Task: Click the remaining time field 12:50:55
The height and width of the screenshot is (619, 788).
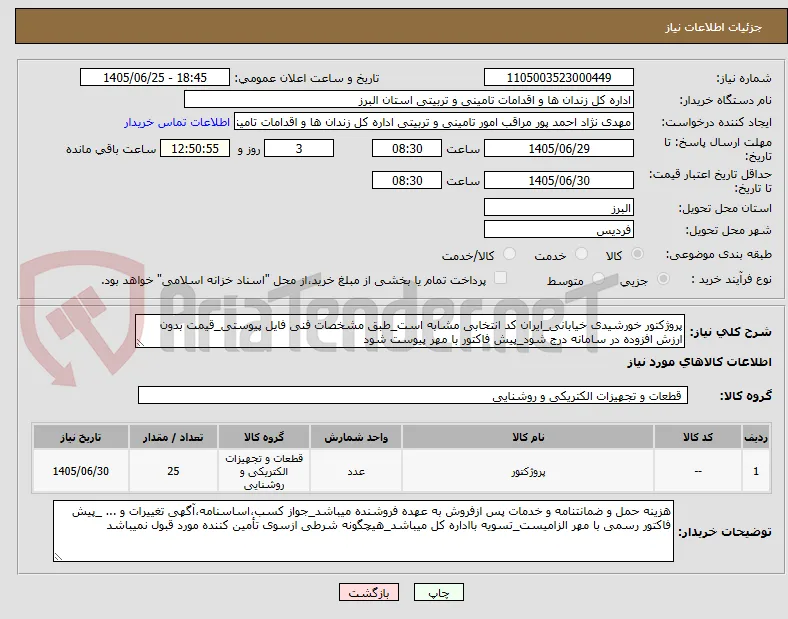Action: tap(195, 148)
